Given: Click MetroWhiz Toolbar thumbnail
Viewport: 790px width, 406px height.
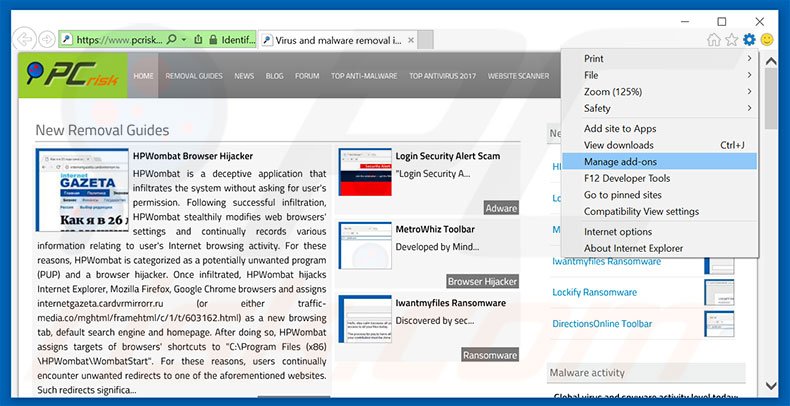Looking at the screenshot, I should (x=365, y=245).
